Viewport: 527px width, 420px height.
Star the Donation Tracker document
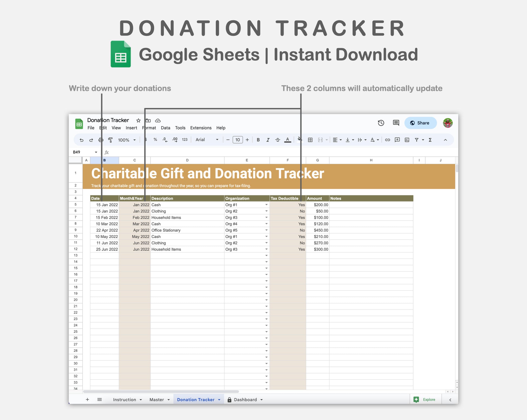(x=138, y=121)
